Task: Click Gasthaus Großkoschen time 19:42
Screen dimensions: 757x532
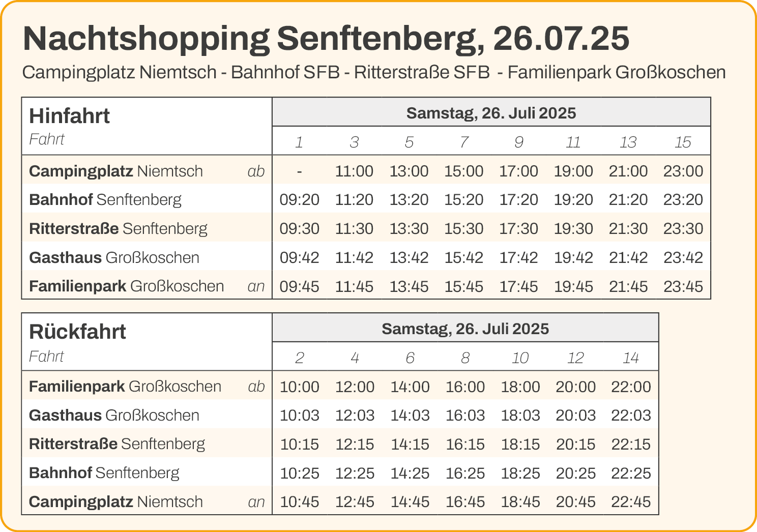Action: tap(573, 258)
